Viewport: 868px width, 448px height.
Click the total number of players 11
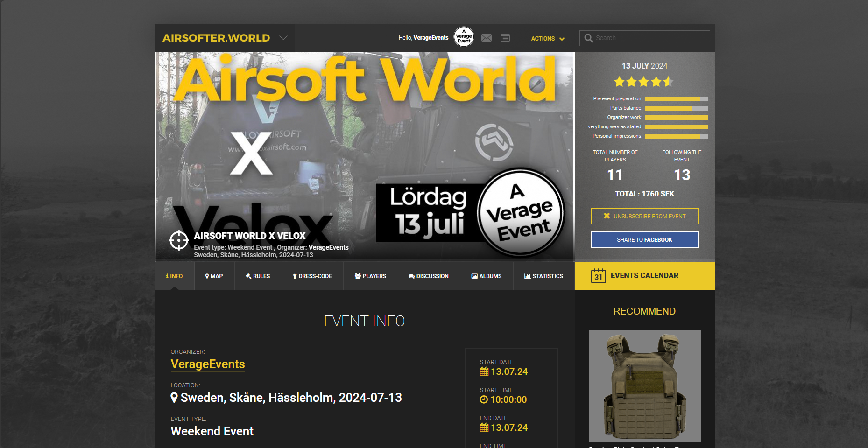615,175
